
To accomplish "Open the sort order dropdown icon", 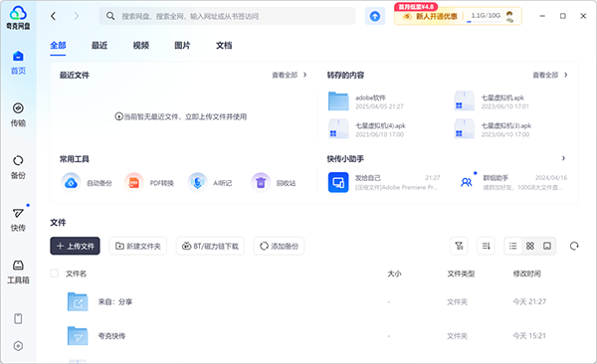I will [x=486, y=246].
